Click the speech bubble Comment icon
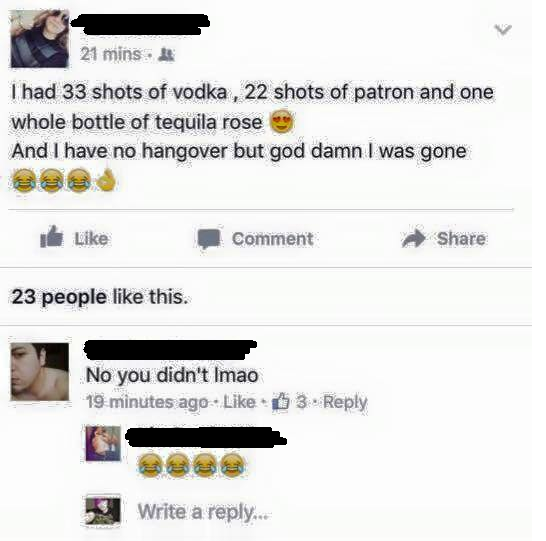Viewport: 546px width, 541px height. click(x=209, y=239)
